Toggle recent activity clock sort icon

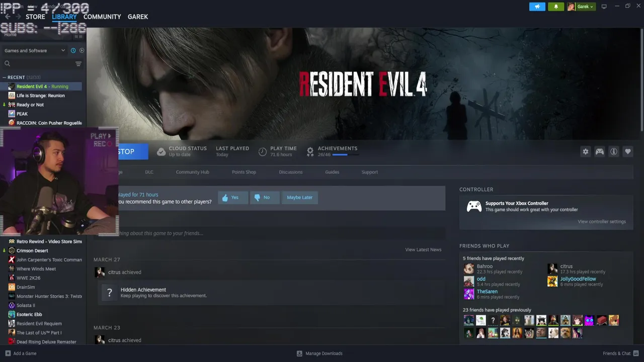[x=73, y=50]
